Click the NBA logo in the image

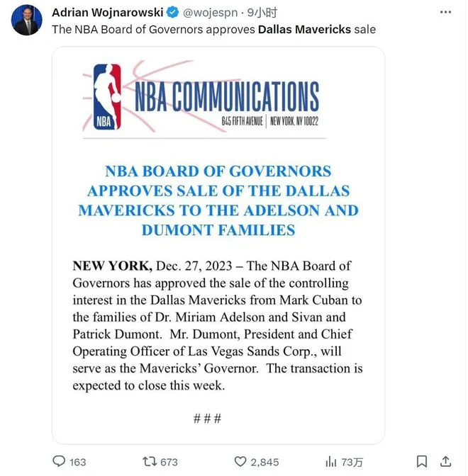(107, 97)
